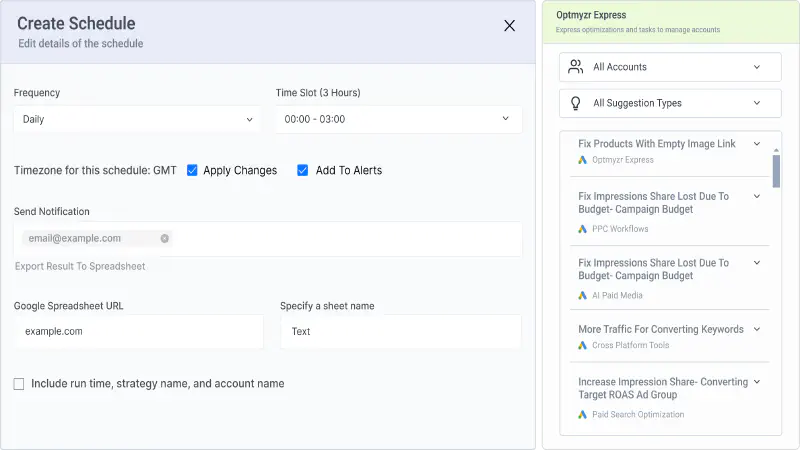Uncheck the Add To Alerts checkbox
This screenshot has height=450, width=800.
[303, 170]
